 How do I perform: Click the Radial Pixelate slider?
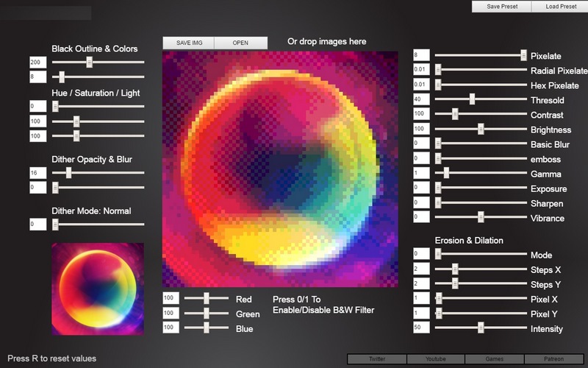point(481,70)
